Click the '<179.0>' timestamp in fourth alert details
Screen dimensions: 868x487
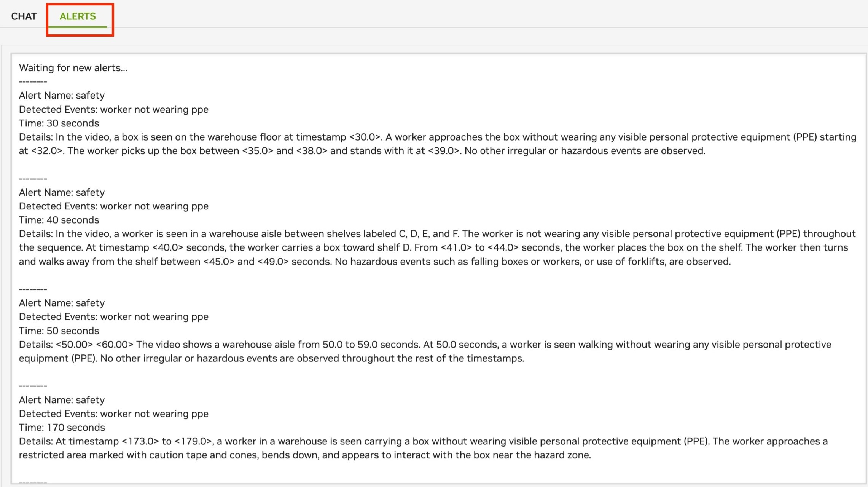click(x=193, y=442)
